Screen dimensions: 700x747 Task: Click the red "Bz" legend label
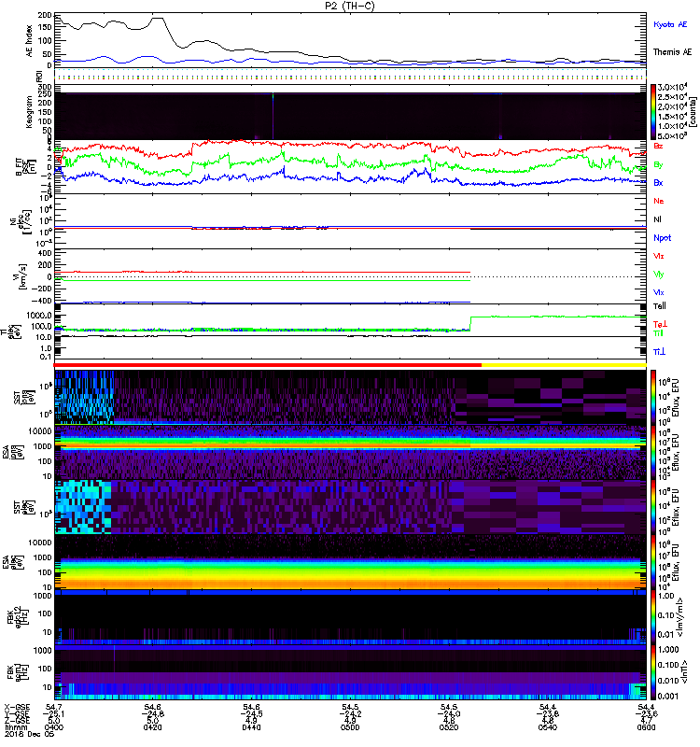[x=658, y=146]
